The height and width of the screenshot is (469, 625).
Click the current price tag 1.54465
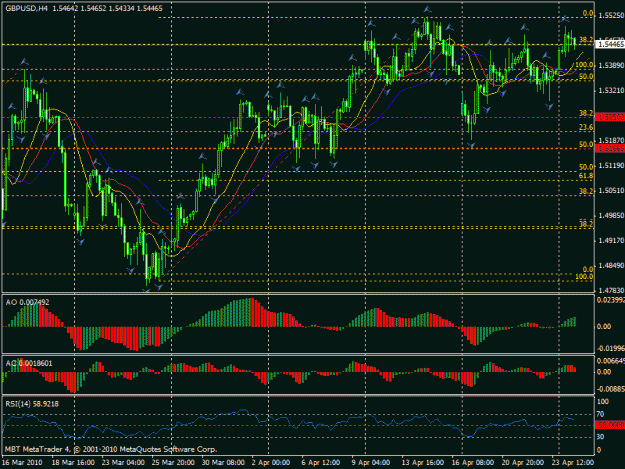(x=610, y=44)
